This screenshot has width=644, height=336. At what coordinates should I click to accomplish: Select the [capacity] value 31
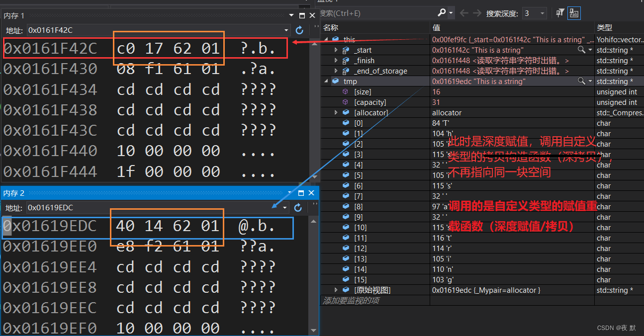click(x=436, y=102)
